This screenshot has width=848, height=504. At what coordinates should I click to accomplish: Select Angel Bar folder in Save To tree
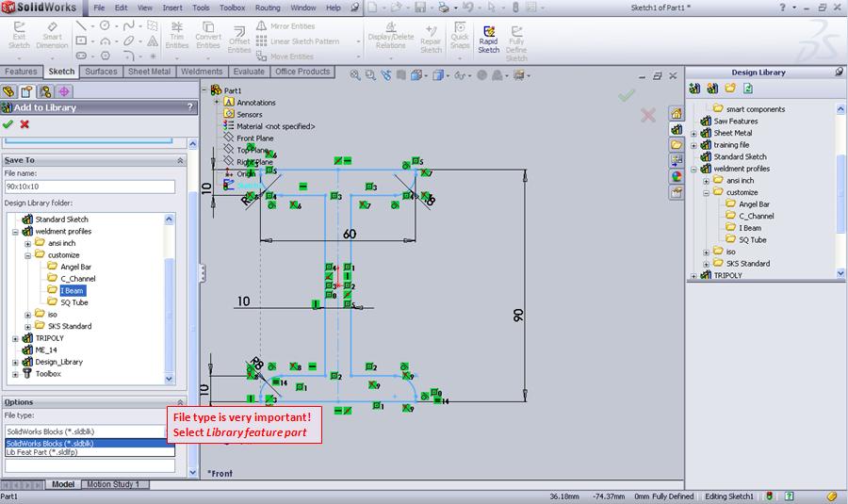[75, 268]
